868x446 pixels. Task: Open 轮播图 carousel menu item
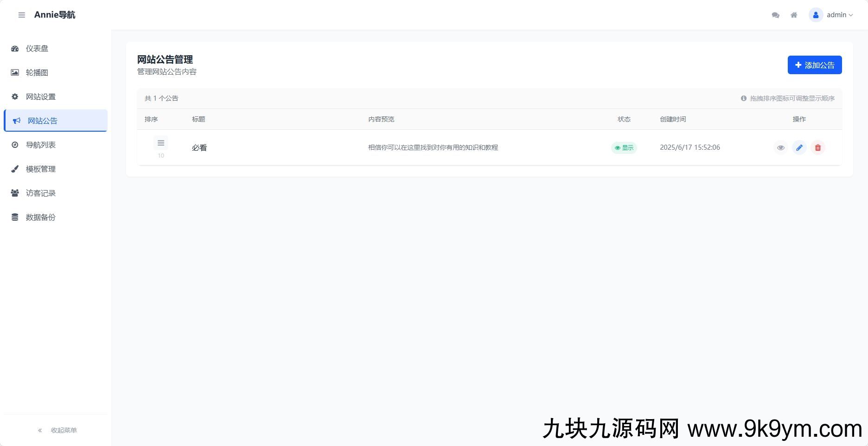pyautogui.click(x=56, y=72)
